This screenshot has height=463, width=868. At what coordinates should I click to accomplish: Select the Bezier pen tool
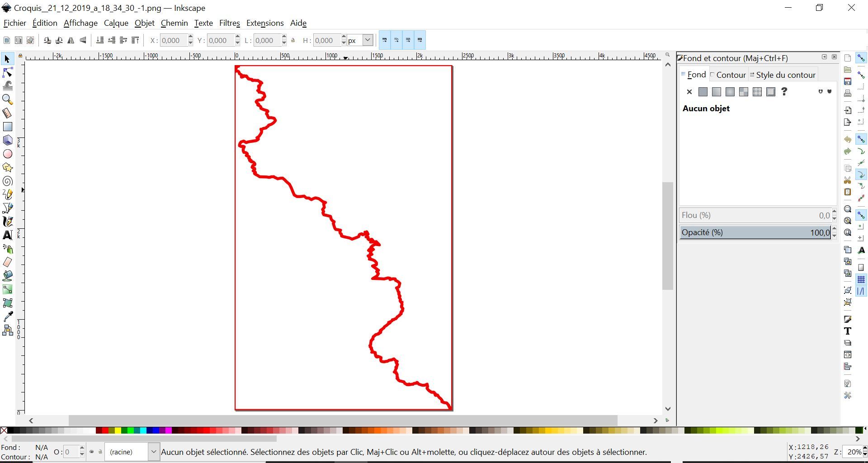7,208
